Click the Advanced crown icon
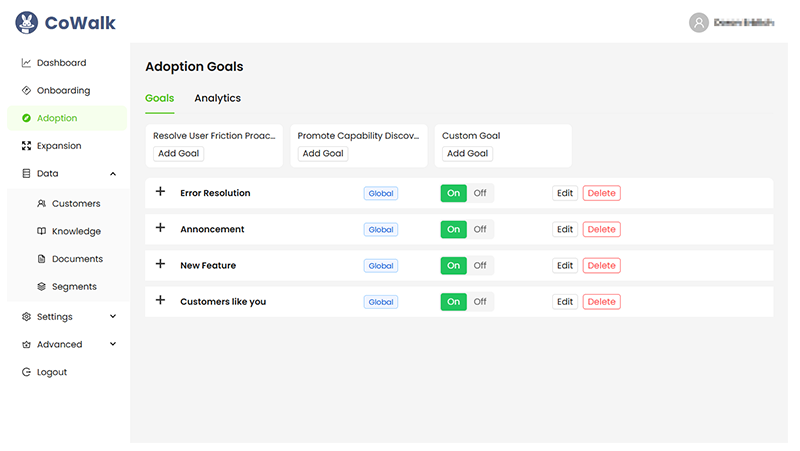The height and width of the screenshot is (451, 800). pyautogui.click(x=26, y=344)
